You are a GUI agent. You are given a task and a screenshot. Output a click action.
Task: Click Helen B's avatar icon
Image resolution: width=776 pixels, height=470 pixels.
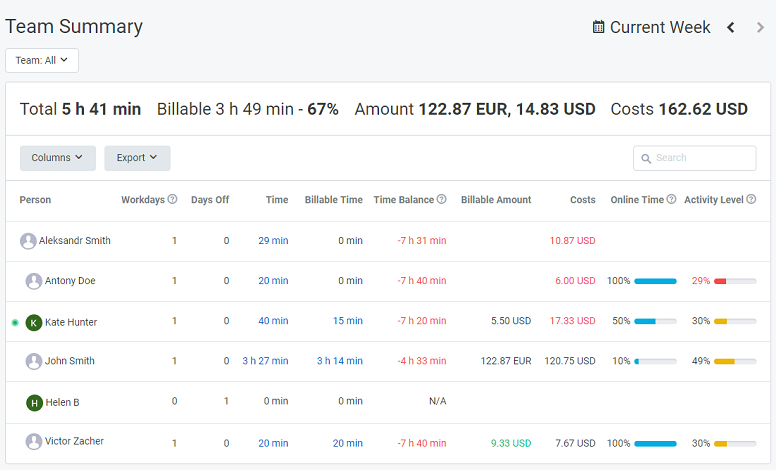pos(34,402)
